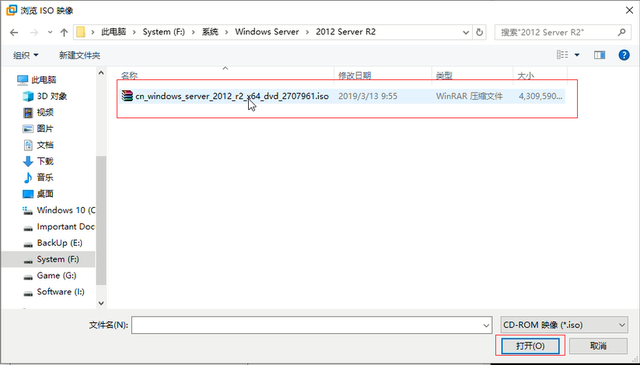The width and height of the screenshot is (640, 365).
Task: Select 3D 对象 folder in sidebar
Action: pyautogui.click(x=45, y=96)
